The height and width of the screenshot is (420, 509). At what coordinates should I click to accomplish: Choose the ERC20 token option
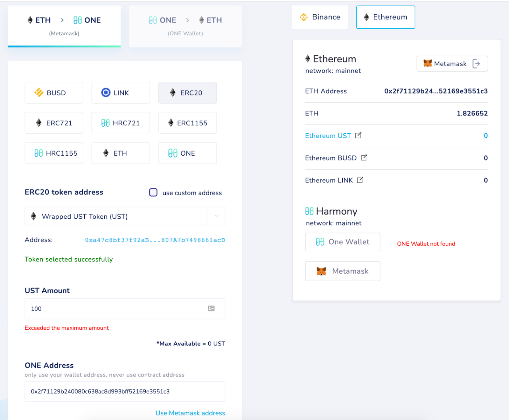187,93
